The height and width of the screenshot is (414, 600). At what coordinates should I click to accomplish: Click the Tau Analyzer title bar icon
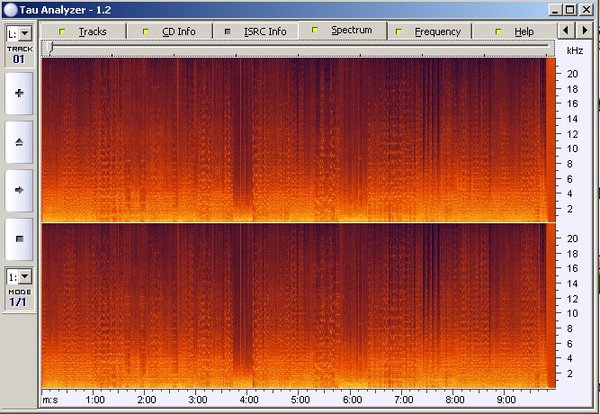click(x=10, y=10)
